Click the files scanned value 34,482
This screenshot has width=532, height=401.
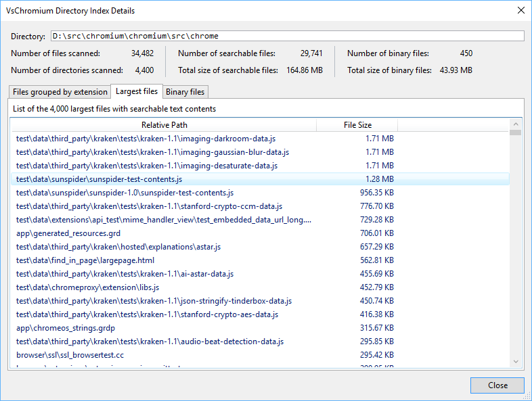click(143, 53)
